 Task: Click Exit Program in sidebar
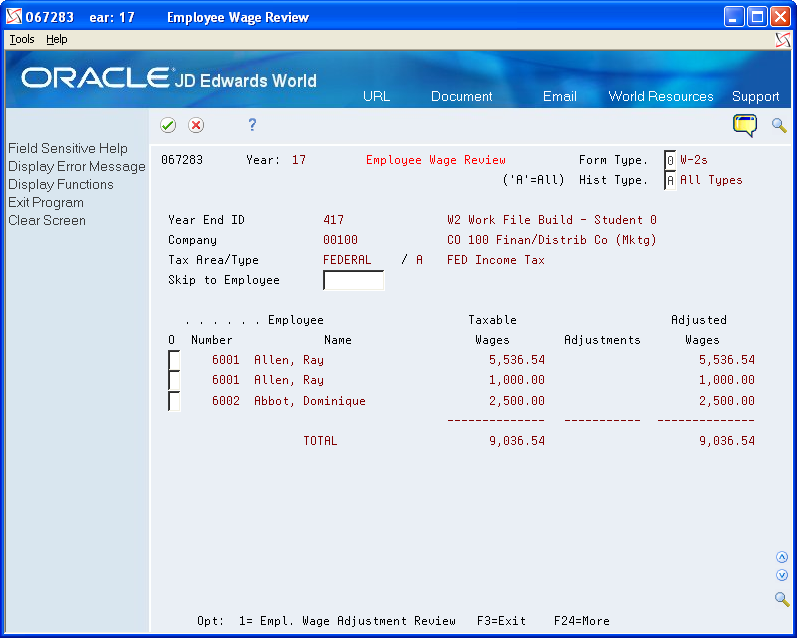point(46,202)
